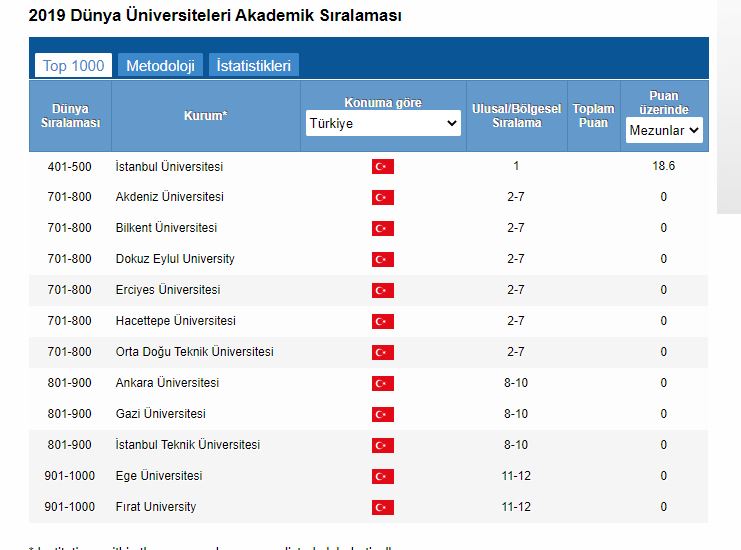Click 801-900 rank in Ankara Üniversitesi row

(69, 383)
